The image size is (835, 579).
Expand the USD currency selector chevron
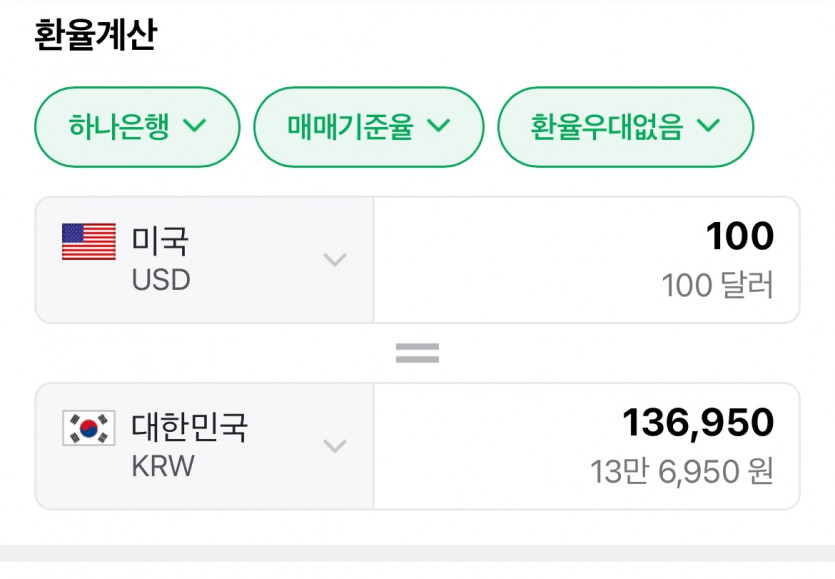335,260
